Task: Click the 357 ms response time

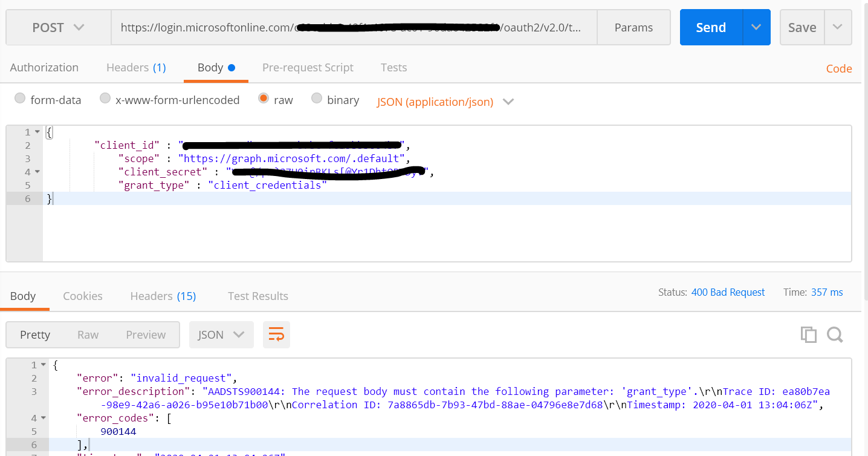Action: 827,292
